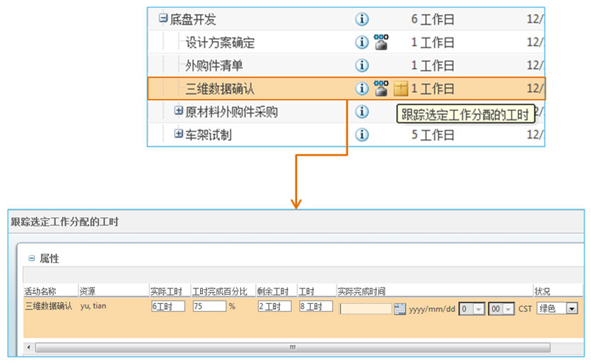Click the 剩余工时 field showing 2 工时

point(274,306)
